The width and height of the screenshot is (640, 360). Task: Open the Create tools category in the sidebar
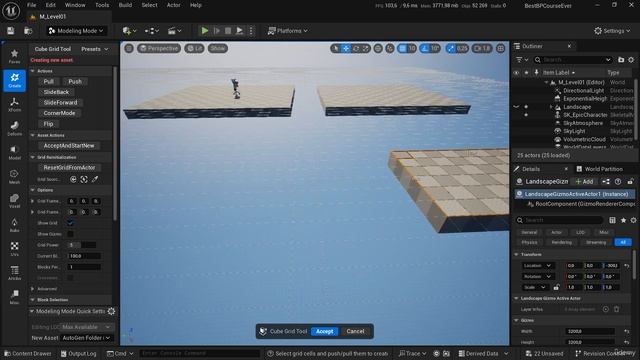point(14,80)
